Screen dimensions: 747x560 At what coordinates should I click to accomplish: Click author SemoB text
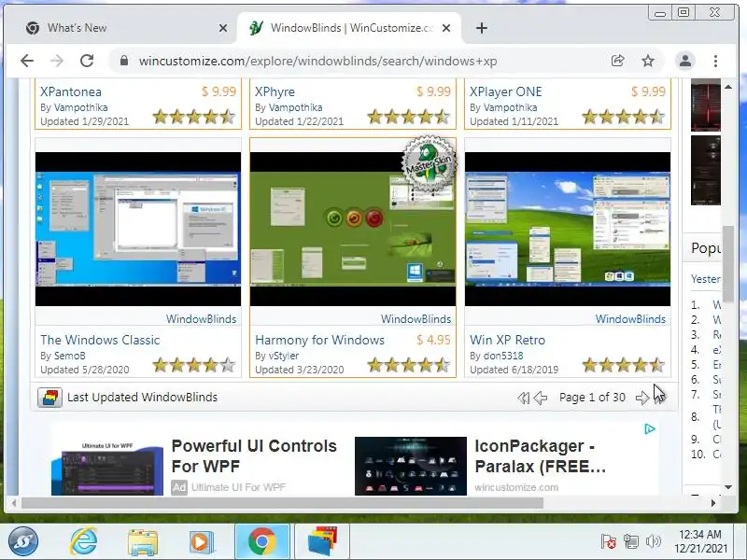69,356
